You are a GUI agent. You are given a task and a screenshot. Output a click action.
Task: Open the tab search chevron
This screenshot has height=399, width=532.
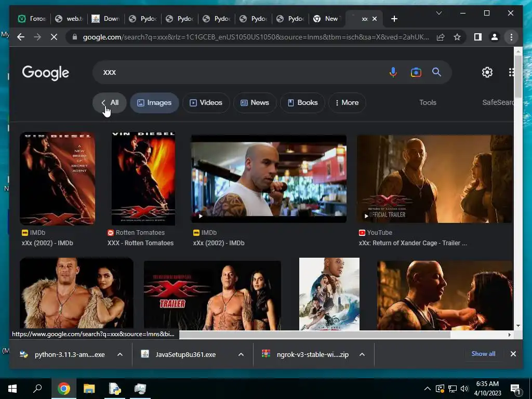click(x=438, y=13)
